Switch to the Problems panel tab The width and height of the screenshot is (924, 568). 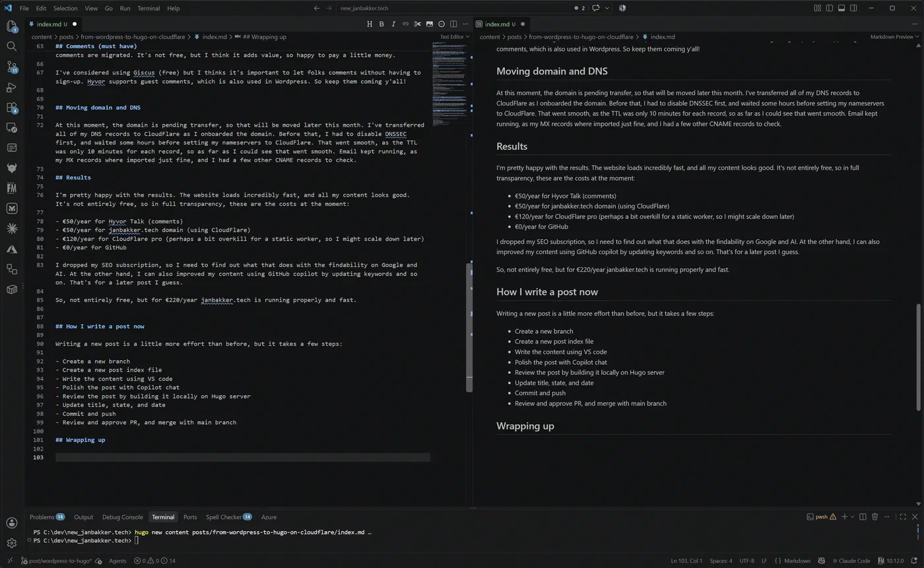[47, 517]
